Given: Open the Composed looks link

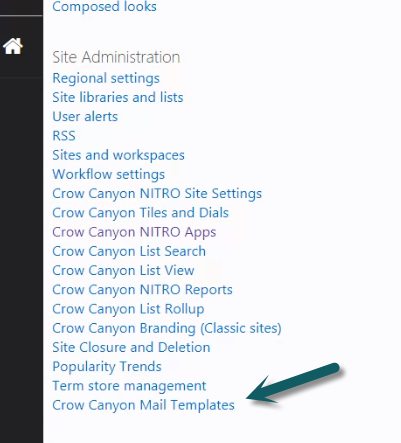Looking at the screenshot, I should click(x=104, y=7).
